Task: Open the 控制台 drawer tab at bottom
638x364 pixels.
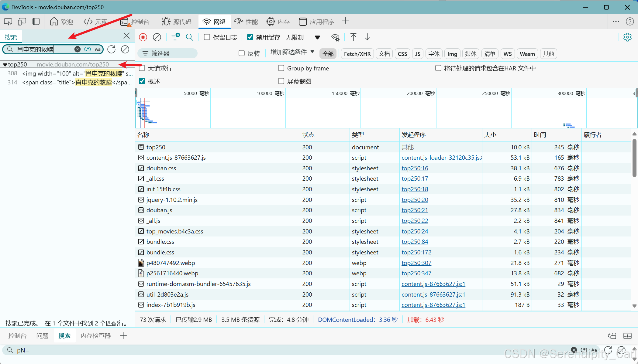Action: [17, 336]
